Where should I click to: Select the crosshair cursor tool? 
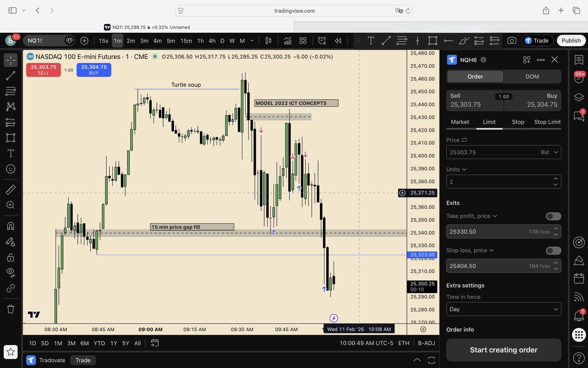click(x=11, y=60)
